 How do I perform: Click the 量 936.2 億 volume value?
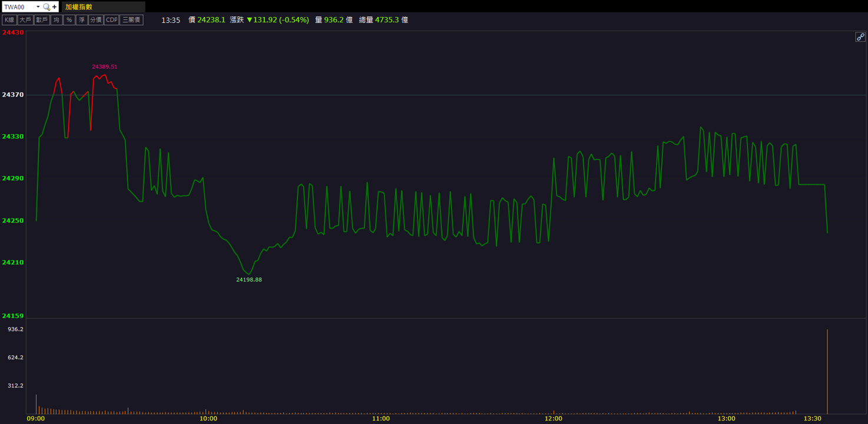point(334,20)
